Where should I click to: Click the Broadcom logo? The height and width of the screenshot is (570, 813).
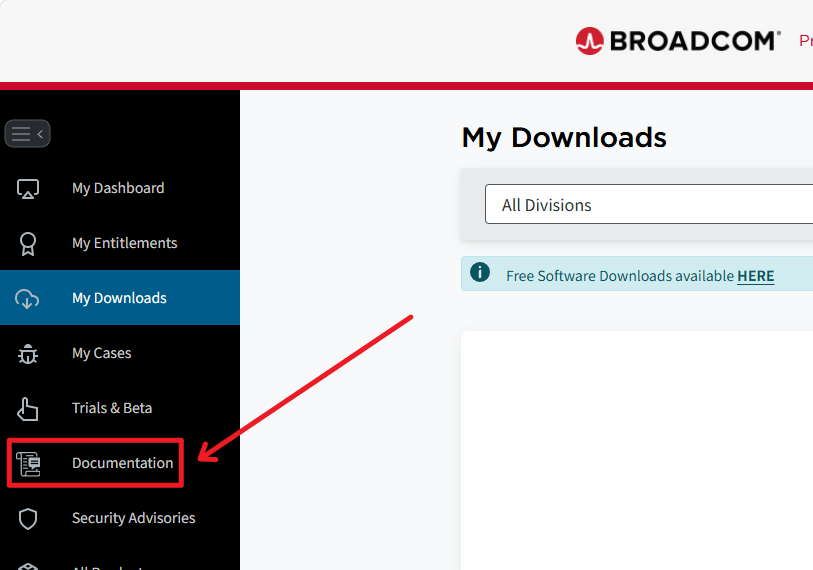pyautogui.click(x=678, y=41)
